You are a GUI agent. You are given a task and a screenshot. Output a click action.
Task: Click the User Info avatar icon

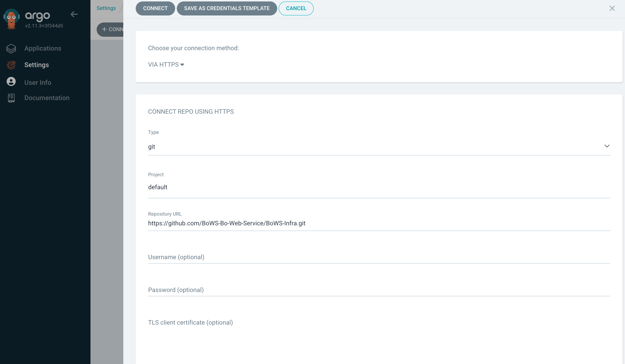click(11, 82)
